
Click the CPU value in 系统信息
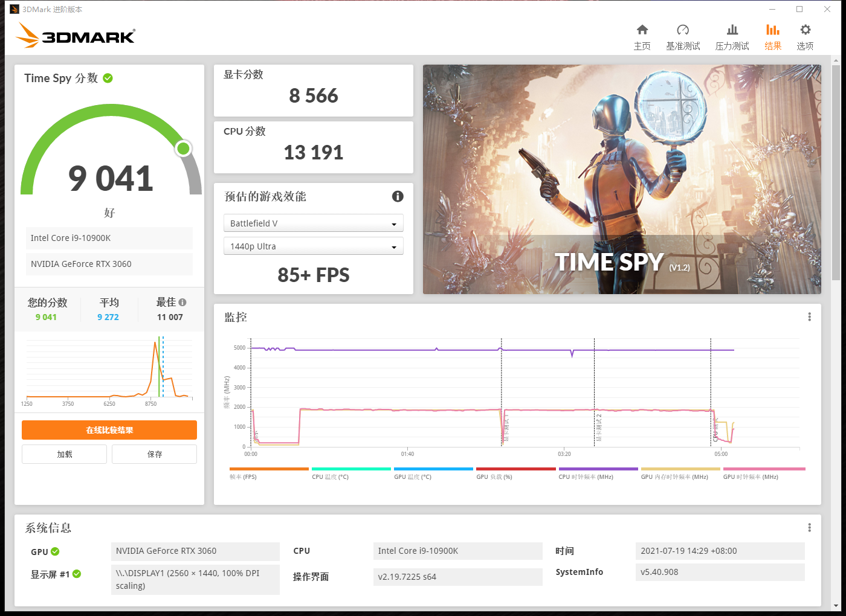click(458, 551)
